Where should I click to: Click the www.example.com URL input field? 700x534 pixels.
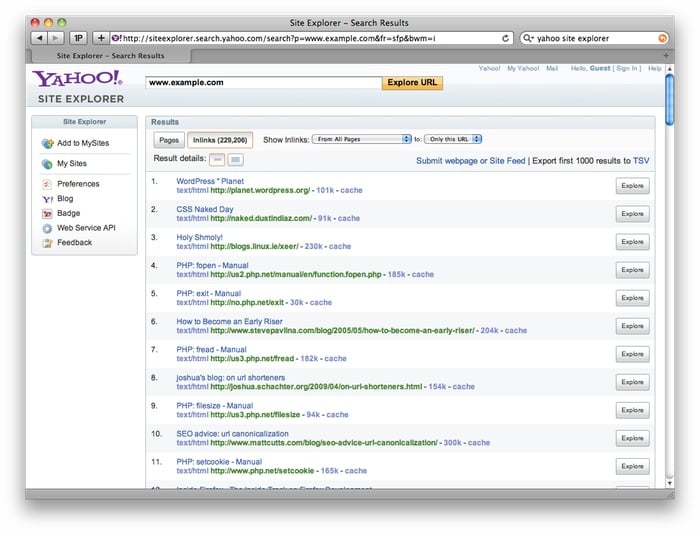(263, 83)
